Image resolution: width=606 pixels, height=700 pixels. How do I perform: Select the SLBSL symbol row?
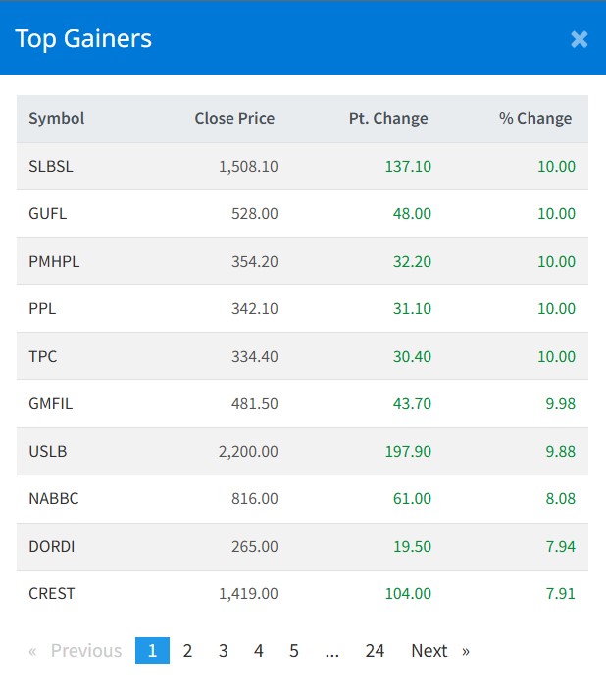51,167
